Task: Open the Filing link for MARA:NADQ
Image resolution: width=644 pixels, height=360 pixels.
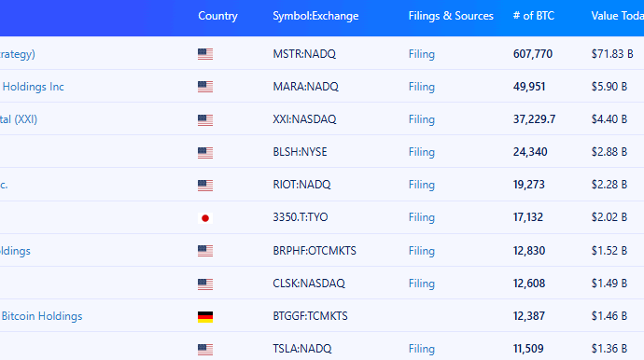Action: pos(421,87)
